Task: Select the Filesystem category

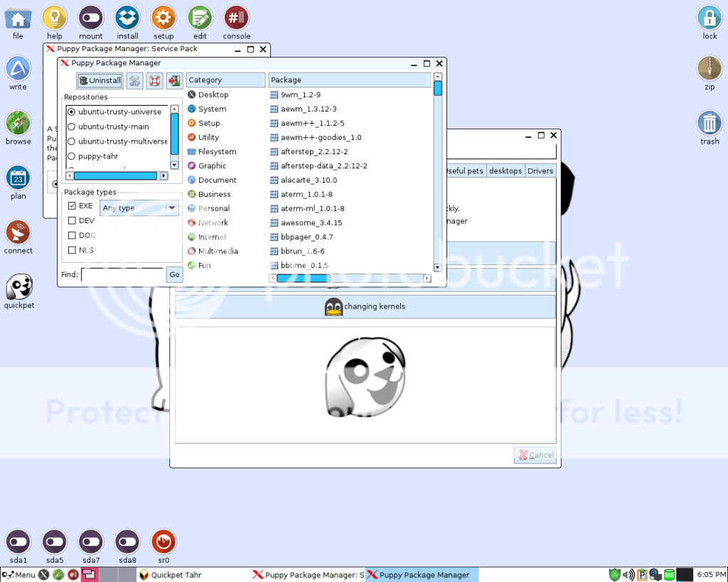Action: [x=215, y=151]
